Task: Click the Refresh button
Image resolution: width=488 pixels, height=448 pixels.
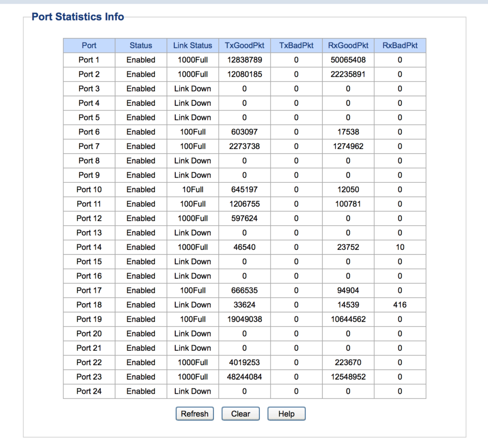Action: click(194, 414)
